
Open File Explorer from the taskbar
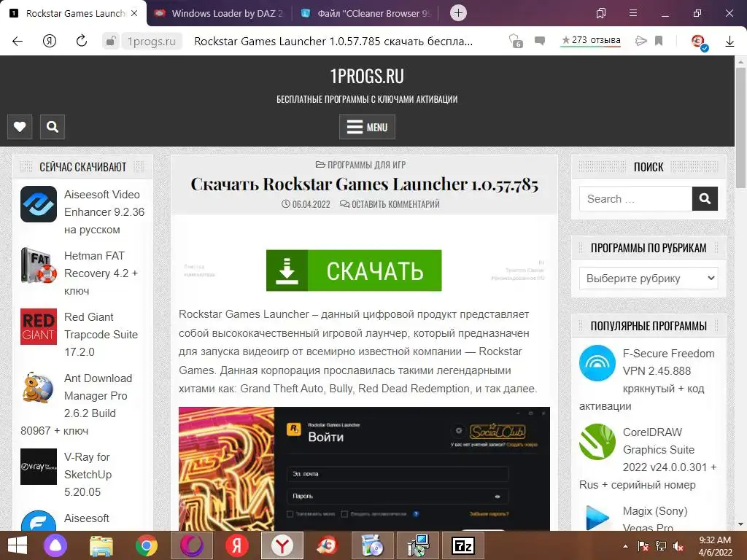pos(101,545)
